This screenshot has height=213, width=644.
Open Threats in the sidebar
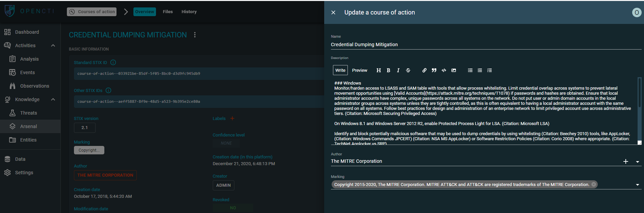(29, 113)
